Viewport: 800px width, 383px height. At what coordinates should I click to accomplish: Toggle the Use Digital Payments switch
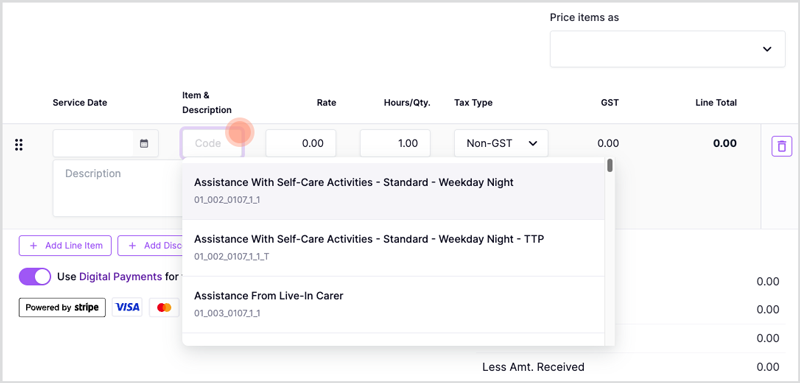coord(35,277)
